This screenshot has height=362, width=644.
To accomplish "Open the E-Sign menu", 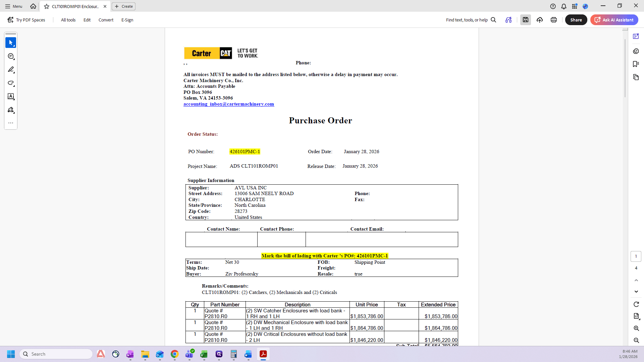I will point(127,20).
